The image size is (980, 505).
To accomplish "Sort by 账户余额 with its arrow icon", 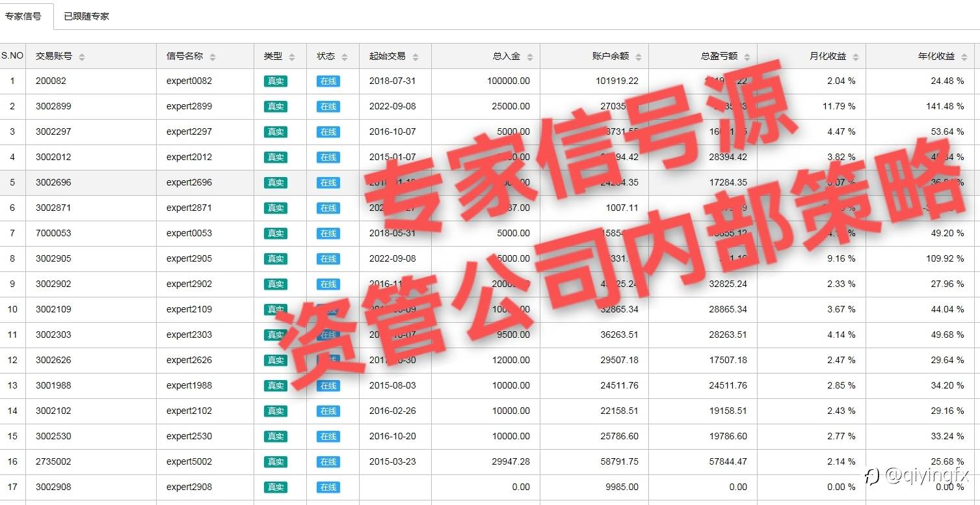I will coord(639,57).
